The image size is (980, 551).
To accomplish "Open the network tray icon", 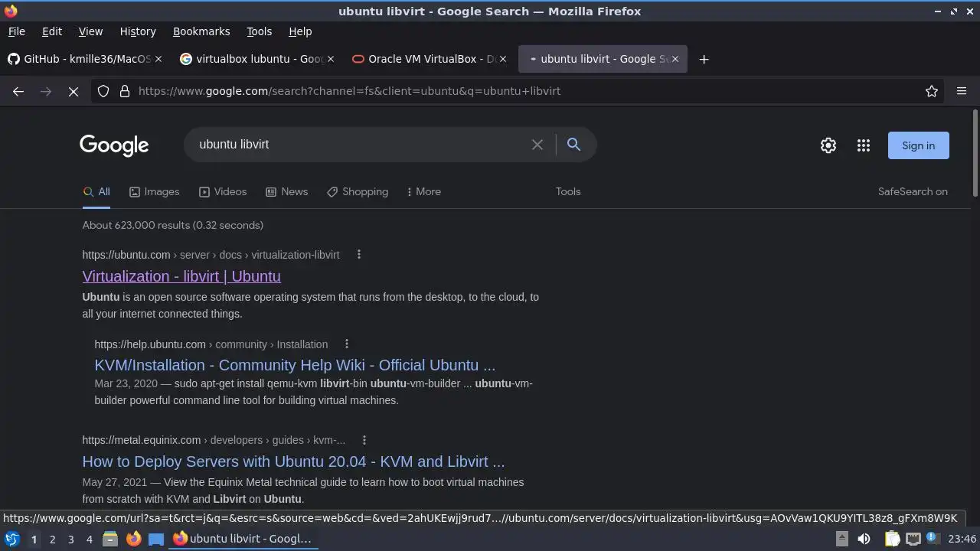I will (913, 539).
